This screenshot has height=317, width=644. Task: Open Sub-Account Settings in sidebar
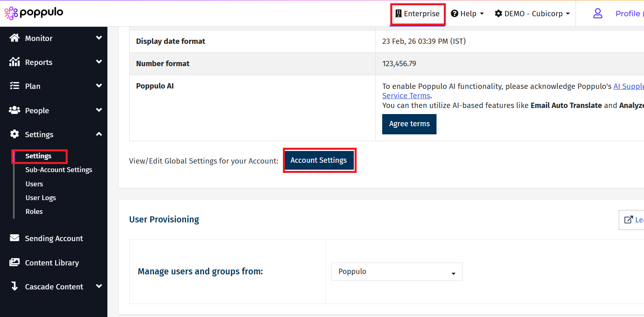point(59,170)
